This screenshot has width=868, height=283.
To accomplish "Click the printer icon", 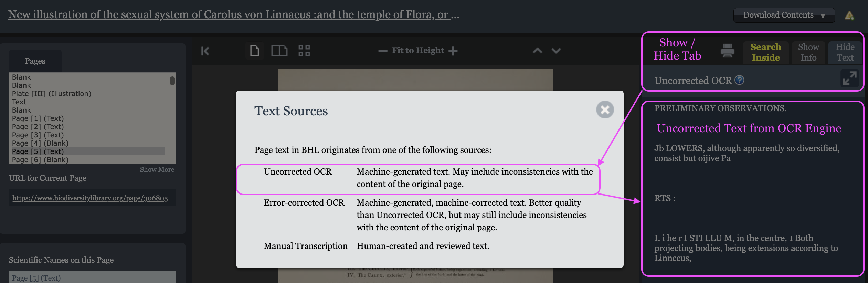I will [x=727, y=51].
